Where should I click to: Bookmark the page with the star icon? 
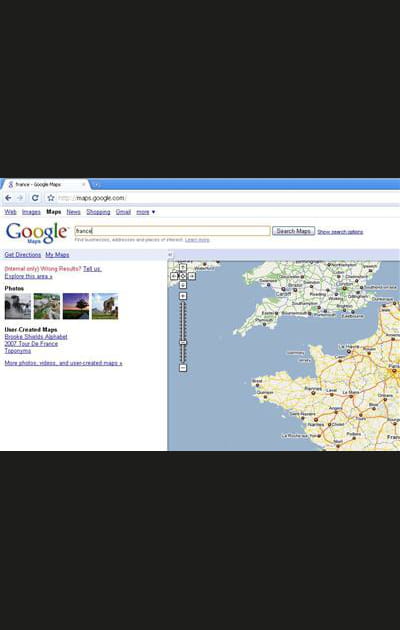coord(51,198)
